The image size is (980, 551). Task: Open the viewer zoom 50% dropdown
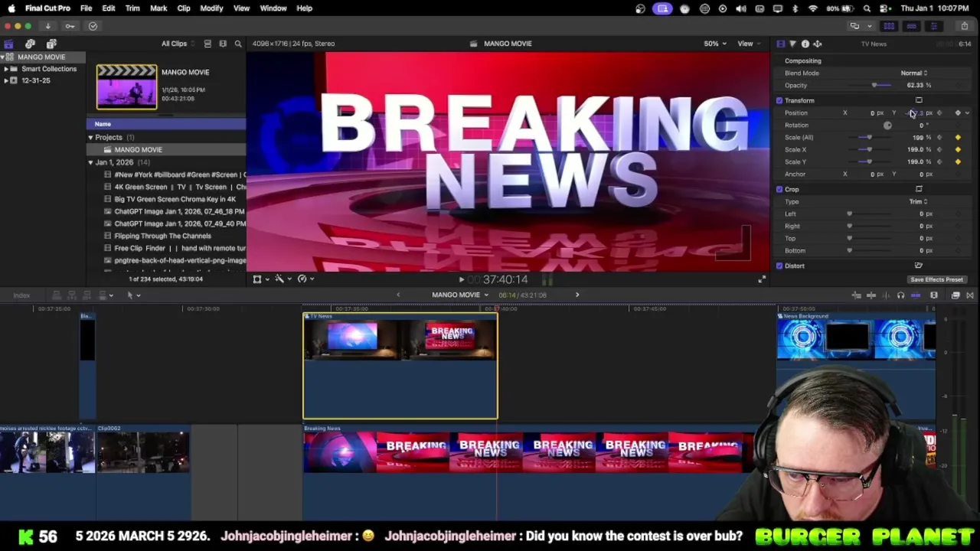[715, 44]
